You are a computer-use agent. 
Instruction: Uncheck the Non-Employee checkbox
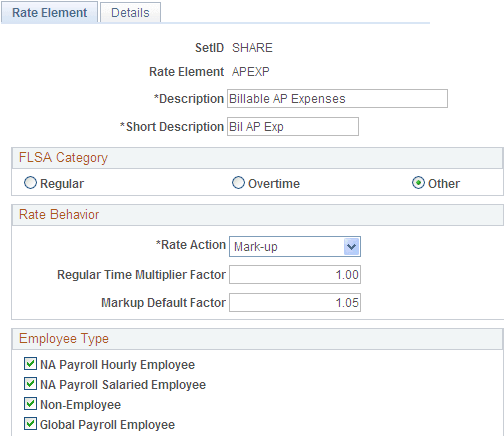[30, 404]
